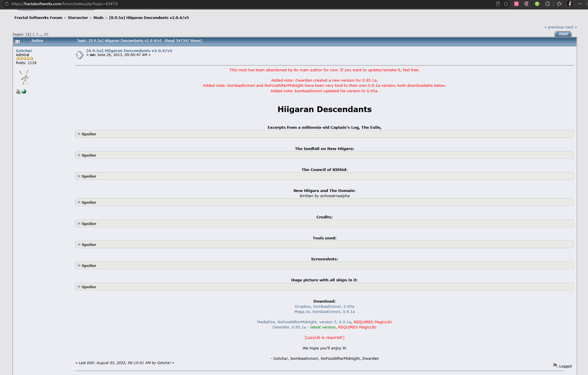Open the reader view icon in address bar

tap(498, 4)
